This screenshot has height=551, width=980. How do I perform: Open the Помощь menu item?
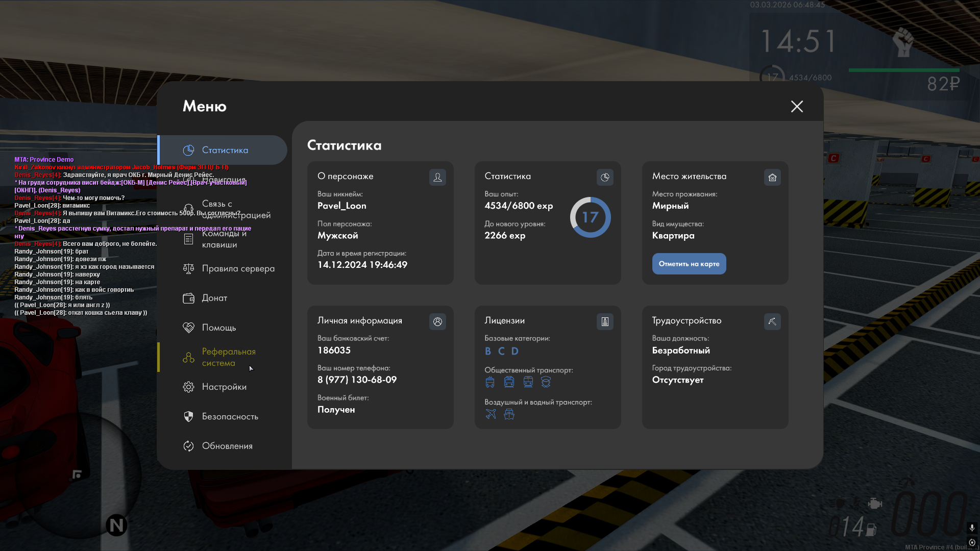(x=218, y=328)
